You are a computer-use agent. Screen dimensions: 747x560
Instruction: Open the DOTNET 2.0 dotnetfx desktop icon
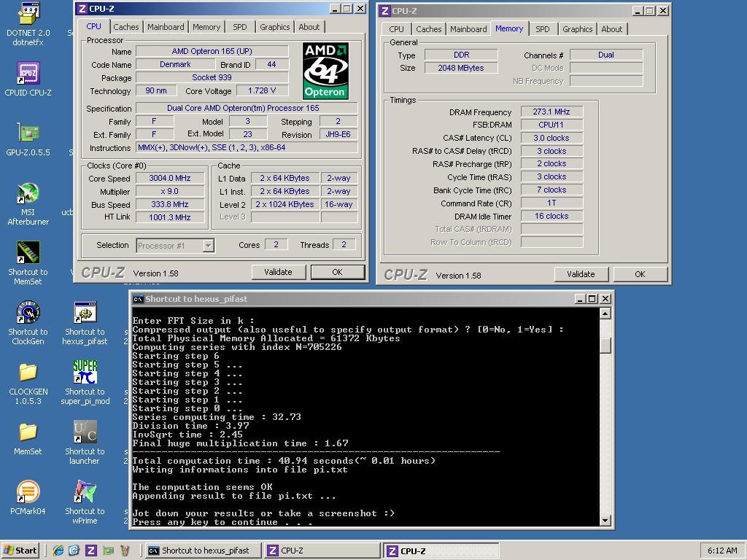click(28, 24)
